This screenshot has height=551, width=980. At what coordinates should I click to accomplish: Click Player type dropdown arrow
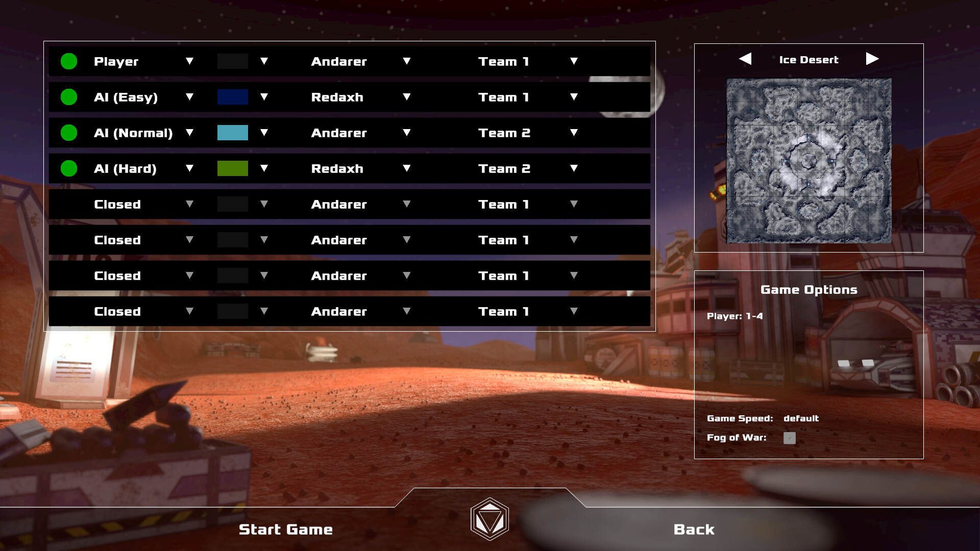click(190, 61)
